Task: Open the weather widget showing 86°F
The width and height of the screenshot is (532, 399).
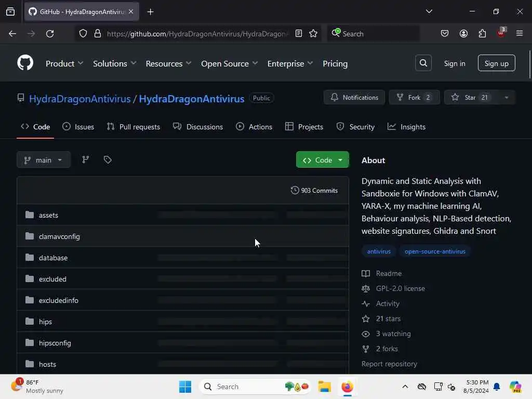Action: [37, 387]
